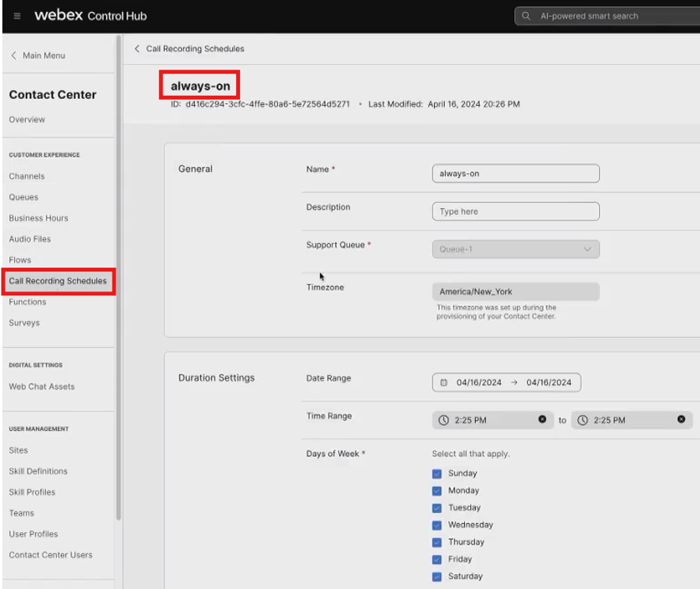Viewport: 700px width, 589px height.
Task: Select Business Hours in sidebar
Action: [39, 218]
